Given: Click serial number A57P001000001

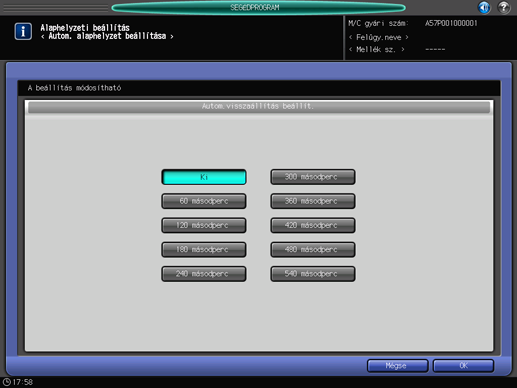Looking at the screenshot, I should pos(451,23).
